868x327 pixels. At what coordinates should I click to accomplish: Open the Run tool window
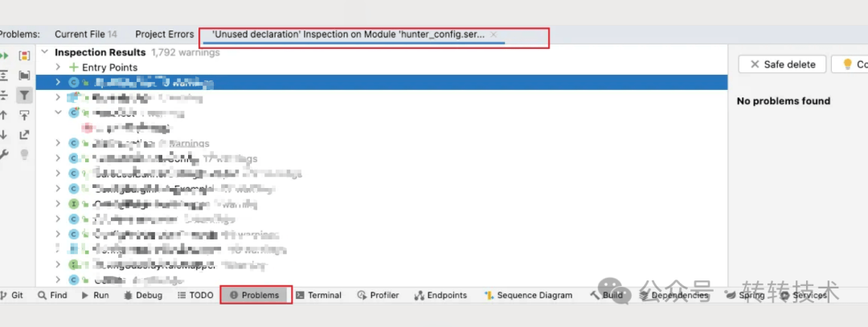click(x=95, y=295)
